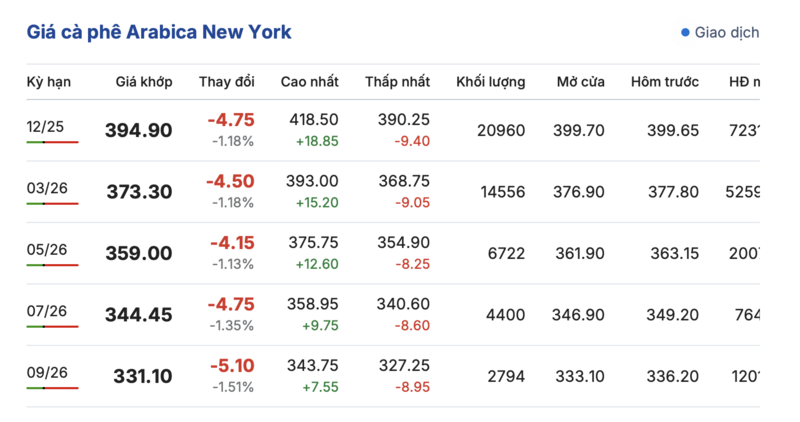Screen dimensions: 800x422
Task: Click the price range bar under 09/26
Action: click(52, 388)
